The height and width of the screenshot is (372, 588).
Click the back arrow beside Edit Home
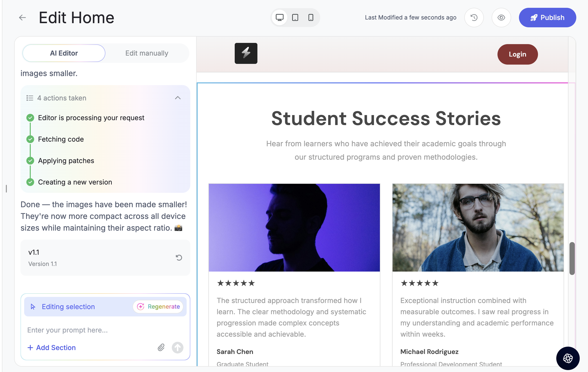click(x=22, y=18)
